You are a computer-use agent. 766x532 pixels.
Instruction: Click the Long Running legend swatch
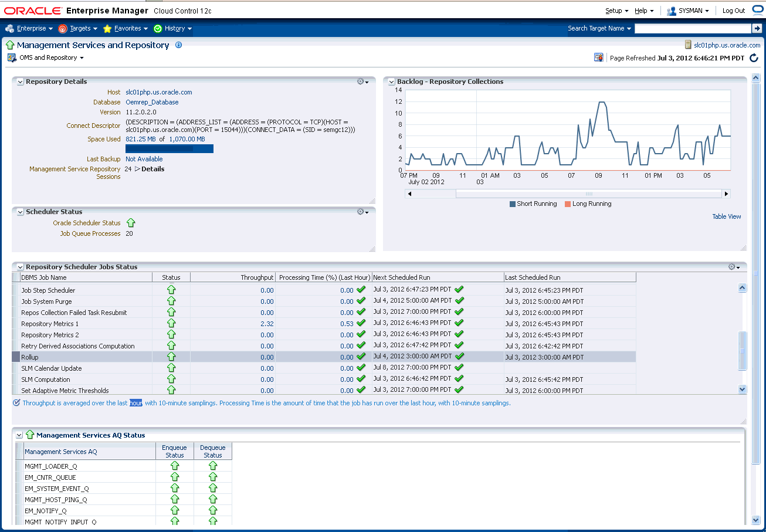pyautogui.click(x=568, y=204)
